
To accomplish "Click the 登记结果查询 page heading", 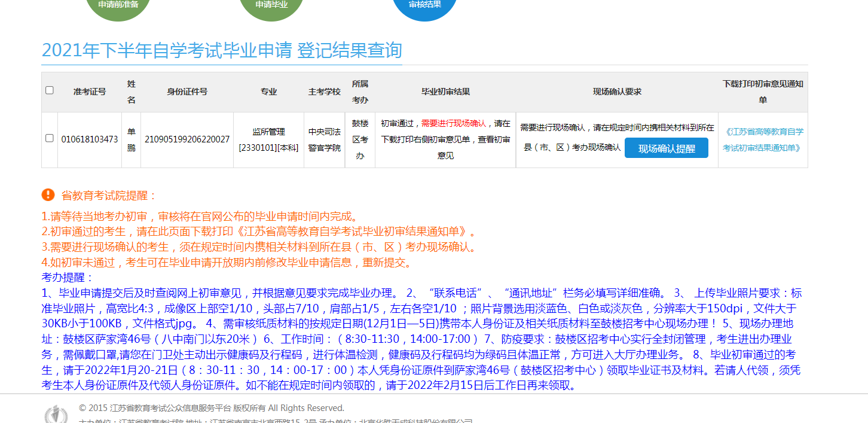I will (349, 51).
